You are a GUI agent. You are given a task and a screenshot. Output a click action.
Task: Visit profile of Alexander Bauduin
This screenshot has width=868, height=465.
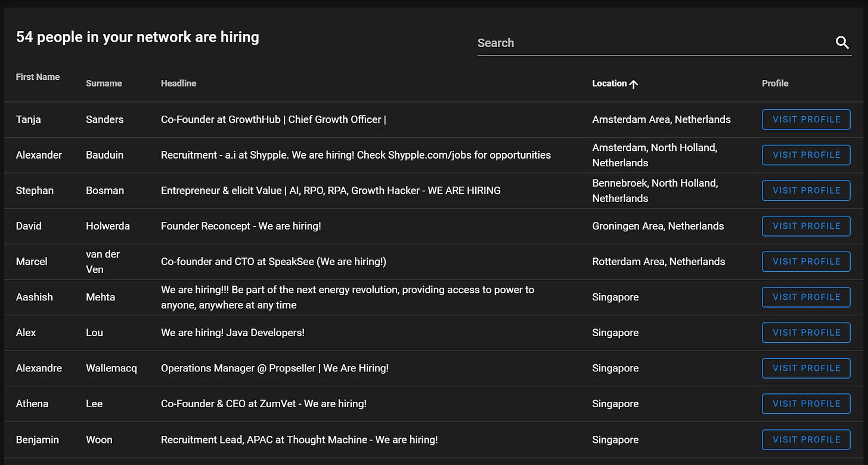(806, 155)
